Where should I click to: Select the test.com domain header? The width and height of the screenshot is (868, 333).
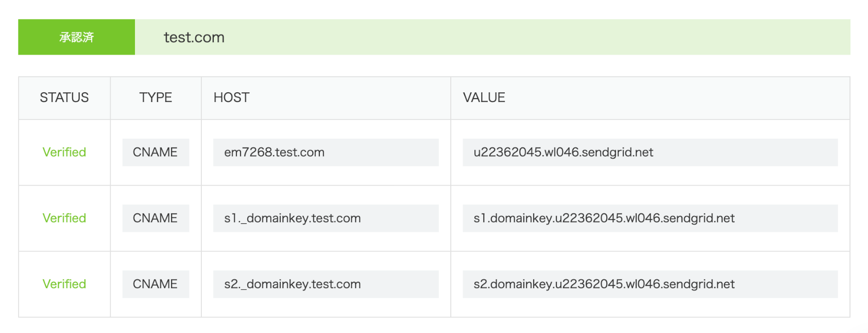(x=194, y=38)
